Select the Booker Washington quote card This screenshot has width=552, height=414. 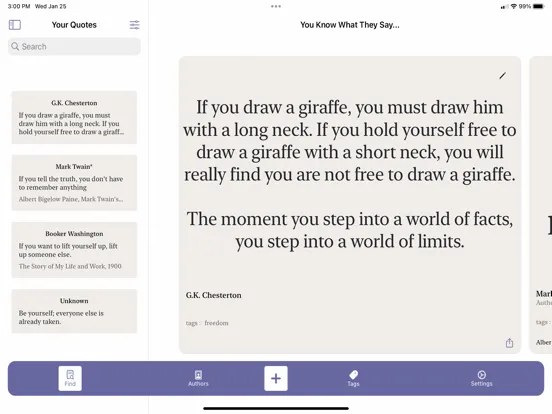click(x=74, y=250)
